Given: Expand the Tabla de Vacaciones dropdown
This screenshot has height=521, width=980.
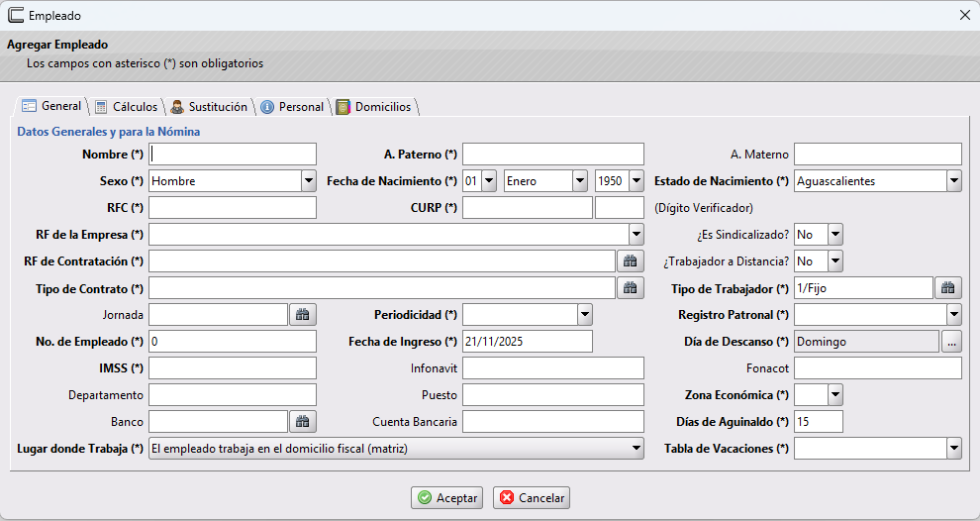Looking at the screenshot, I should tap(953, 449).
